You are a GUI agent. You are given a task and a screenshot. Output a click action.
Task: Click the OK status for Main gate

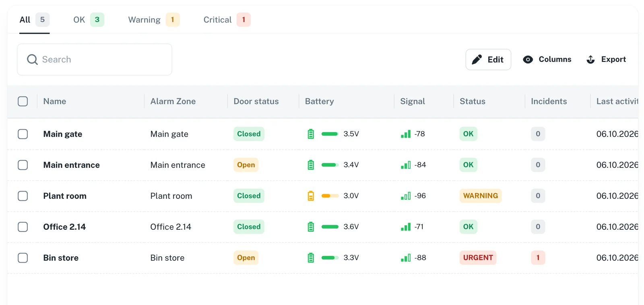click(x=469, y=134)
